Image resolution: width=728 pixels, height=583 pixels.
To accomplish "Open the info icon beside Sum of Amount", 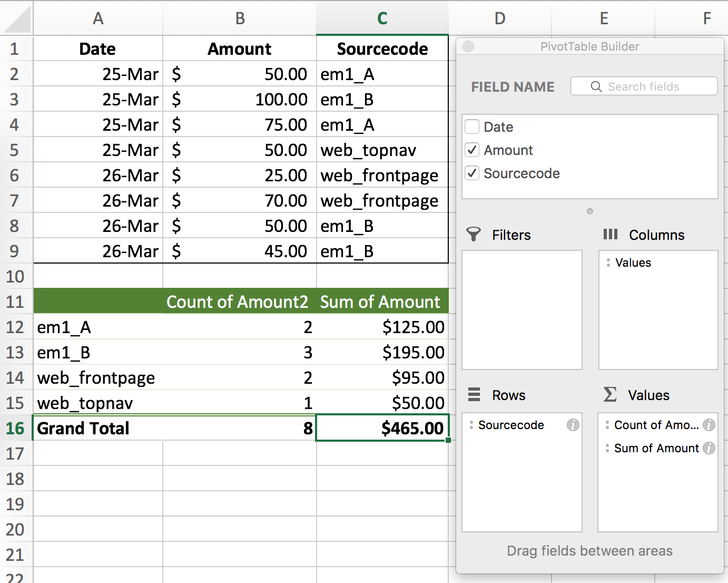I will [x=709, y=448].
